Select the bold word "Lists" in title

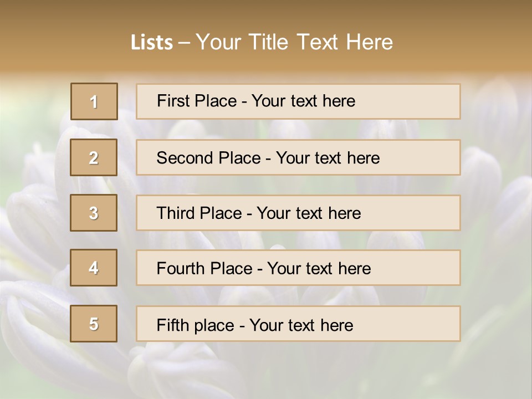[x=152, y=42]
